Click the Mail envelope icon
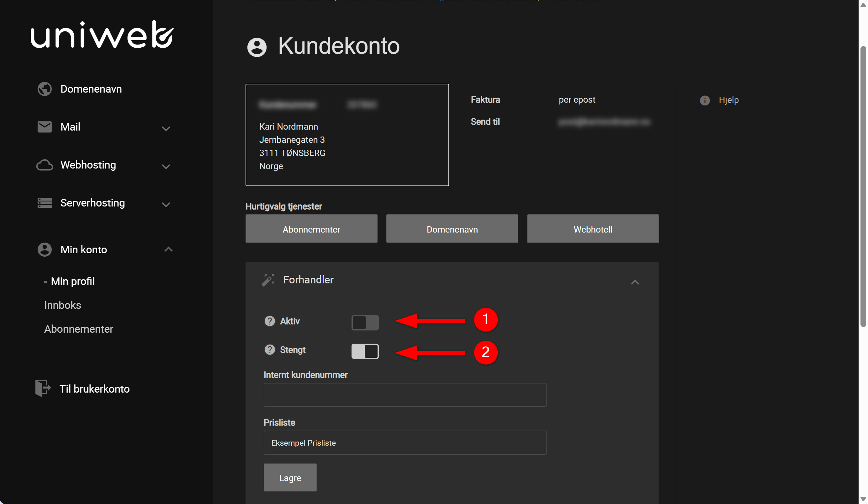The width and height of the screenshot is (868, 504). pos(45,127)
